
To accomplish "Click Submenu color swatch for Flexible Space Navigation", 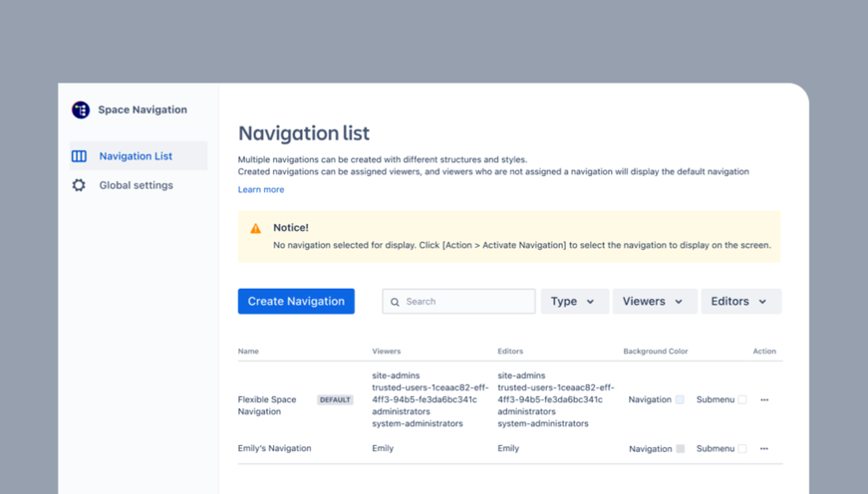I will (x=742, y=399).
